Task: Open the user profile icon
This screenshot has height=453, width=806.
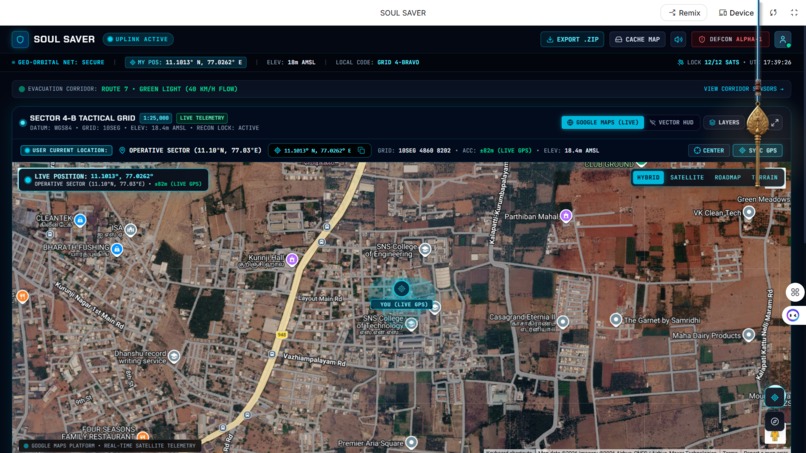Action: coord(783,40)
